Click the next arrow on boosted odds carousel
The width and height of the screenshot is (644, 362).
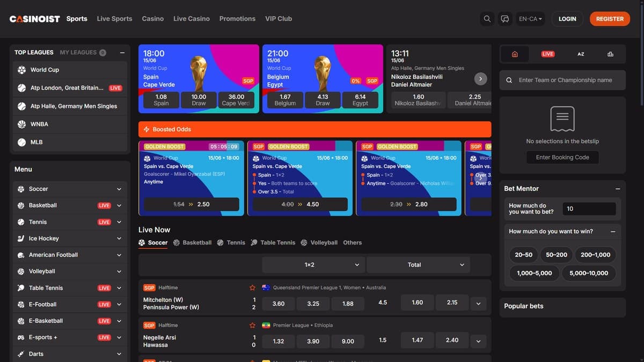(480, 178)
